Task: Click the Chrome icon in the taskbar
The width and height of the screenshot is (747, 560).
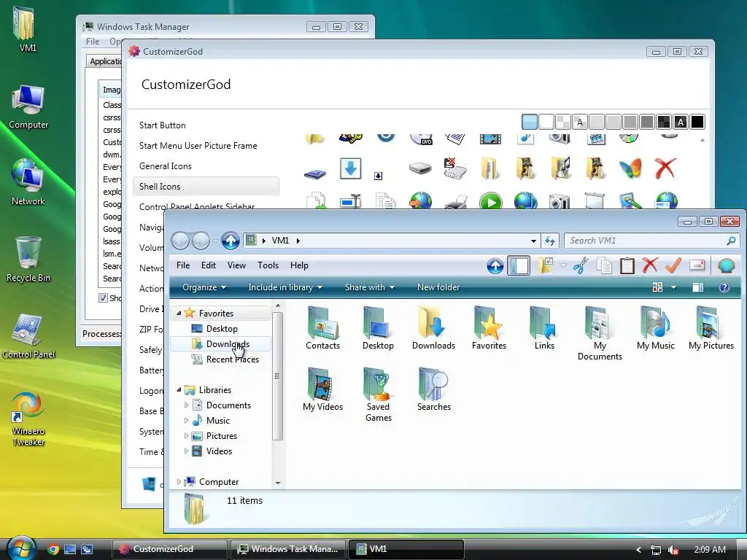Action: pyautogui.click(x=53, y=549)
